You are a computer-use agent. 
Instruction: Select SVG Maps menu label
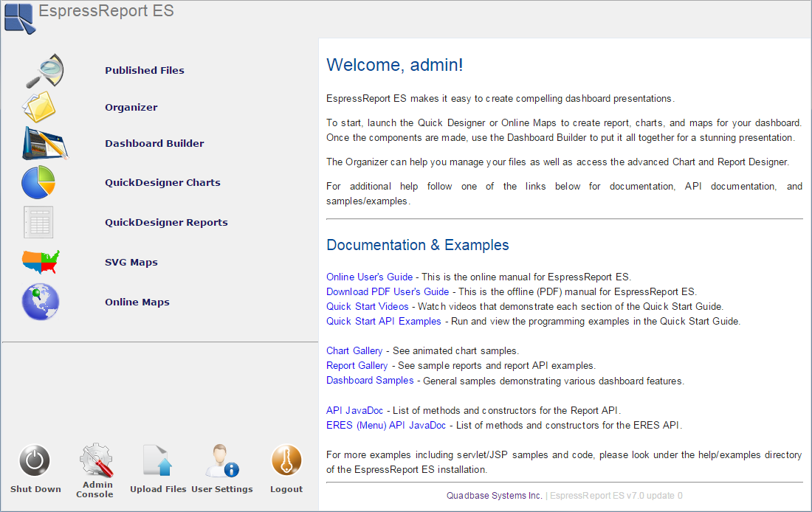pos(131,262)
